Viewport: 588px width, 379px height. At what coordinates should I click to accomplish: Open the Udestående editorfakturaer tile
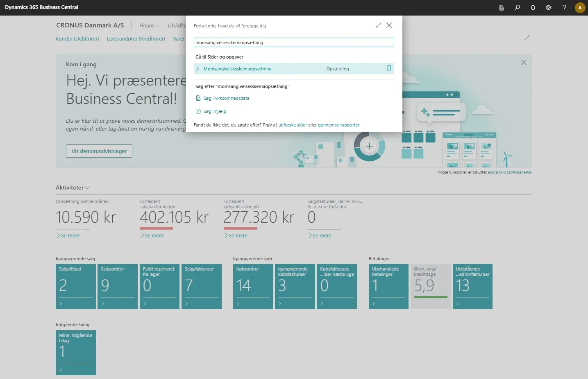[x=473, y=287]
